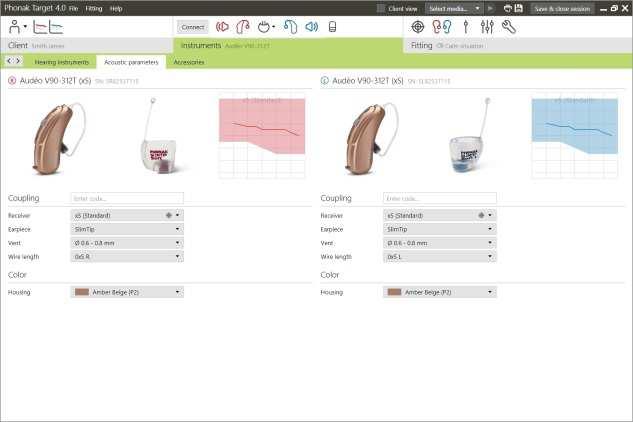The width and height of the screenshot is (633, 422).
Task: Switch to Hearing instruments tab
Action: pos(61,62)
